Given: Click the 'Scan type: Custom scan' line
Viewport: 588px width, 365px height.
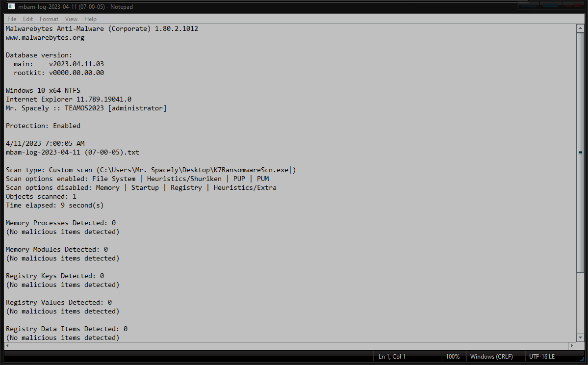Looking at the screenshot, I should (151, 170).
